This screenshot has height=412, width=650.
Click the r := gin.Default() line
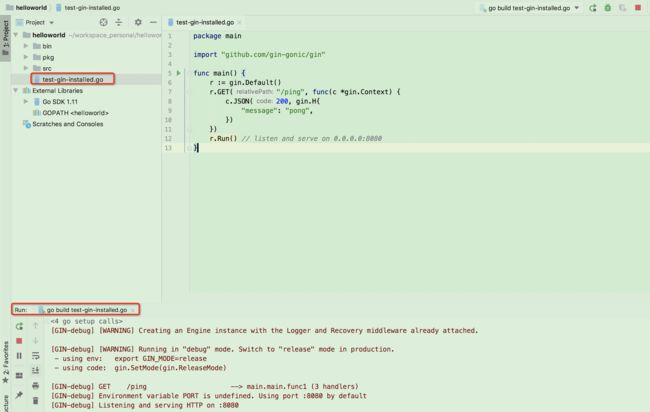tap(245, 82)
